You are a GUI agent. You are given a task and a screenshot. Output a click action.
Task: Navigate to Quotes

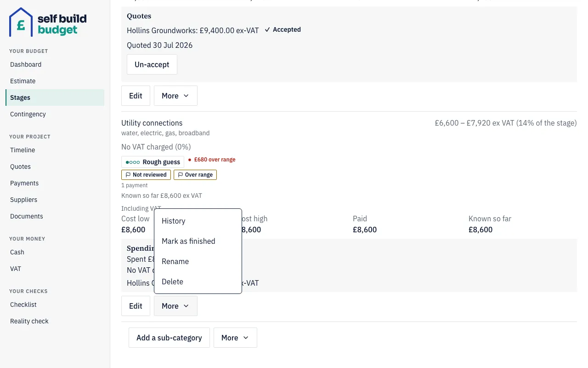click(55, 167)
